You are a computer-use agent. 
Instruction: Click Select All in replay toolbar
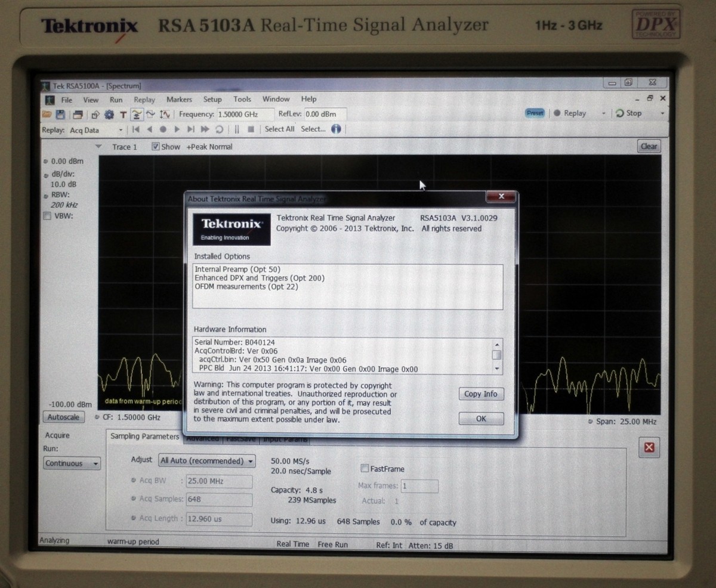[x=280, y=129]
